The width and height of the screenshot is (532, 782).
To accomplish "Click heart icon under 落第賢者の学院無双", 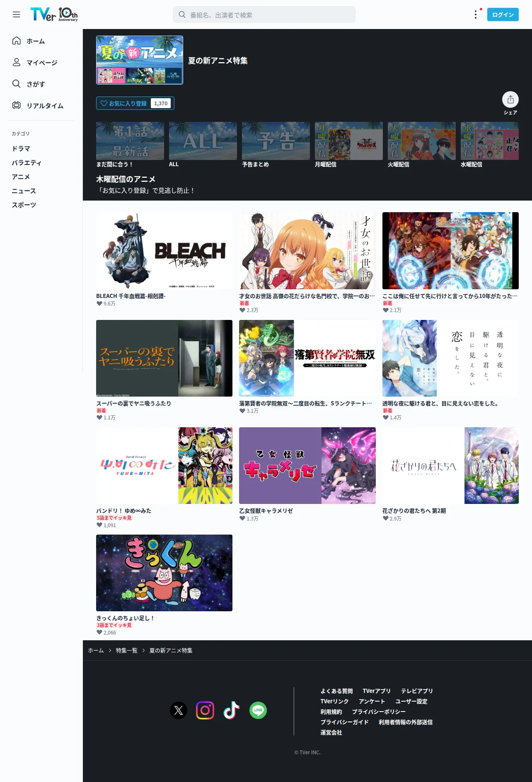I will pyautogui.click(x=242, y=411).
